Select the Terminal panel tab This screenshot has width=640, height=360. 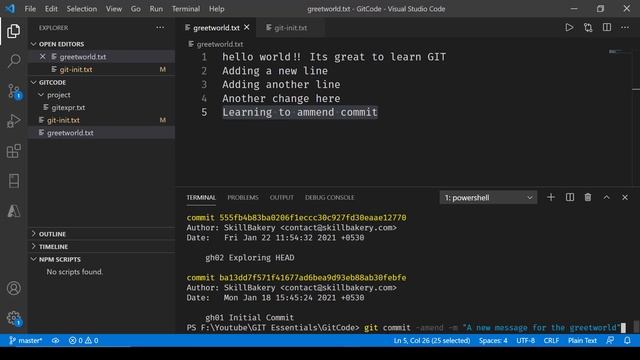pos(201,198)
